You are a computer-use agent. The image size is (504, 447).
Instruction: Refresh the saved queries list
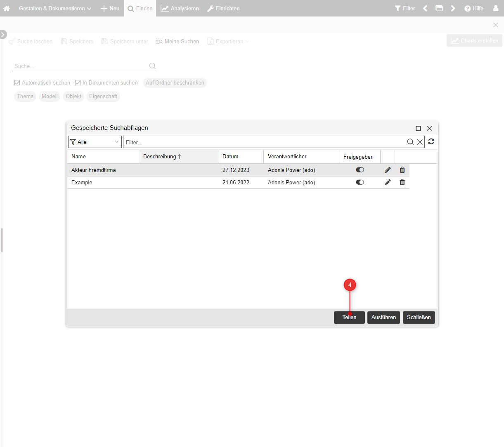[431, 141]
